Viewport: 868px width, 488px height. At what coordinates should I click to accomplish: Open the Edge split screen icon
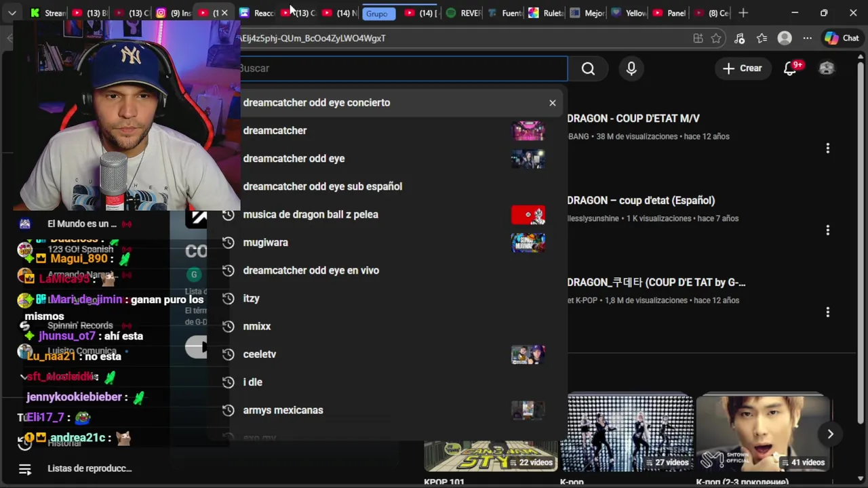[698, 39]
